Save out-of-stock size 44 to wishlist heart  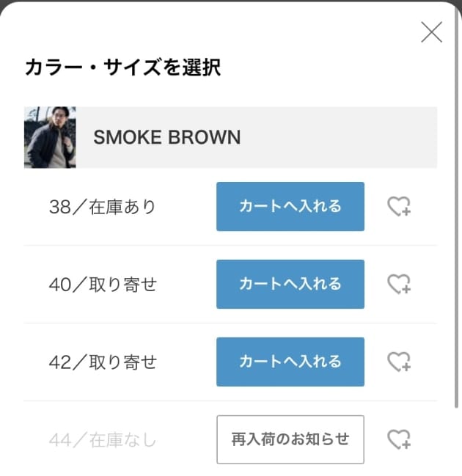click(399, 439)
